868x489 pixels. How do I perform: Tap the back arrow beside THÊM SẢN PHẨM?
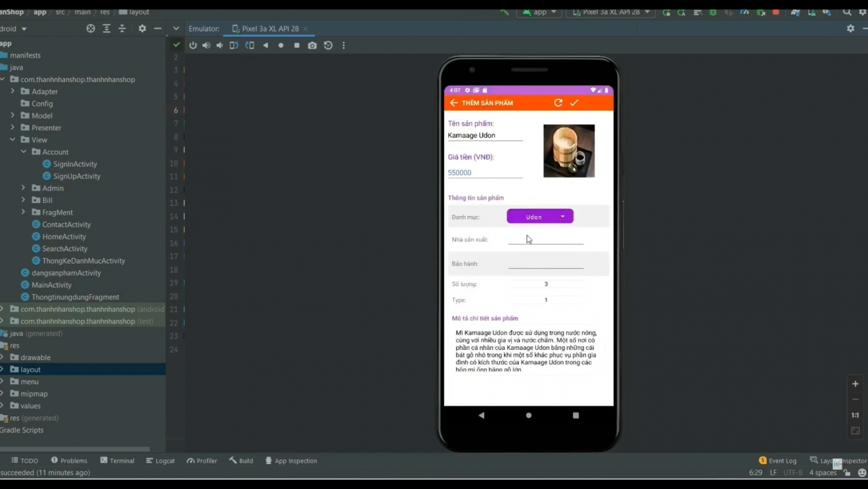click(x=453, y=103)
